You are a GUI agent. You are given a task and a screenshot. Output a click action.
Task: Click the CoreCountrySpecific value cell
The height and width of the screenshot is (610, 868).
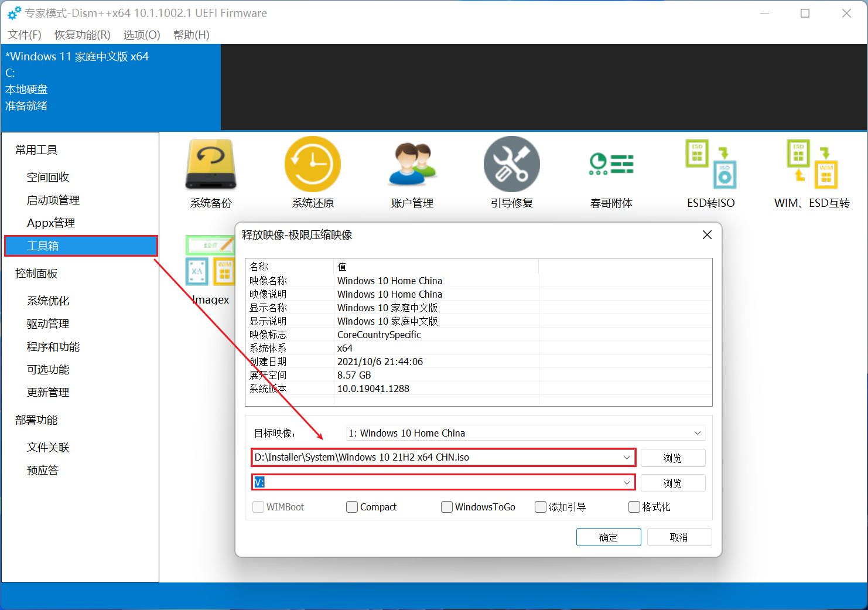[x=379, y=335]
